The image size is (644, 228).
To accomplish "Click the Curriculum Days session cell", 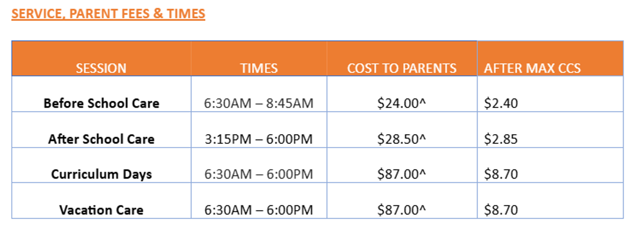I will (101, 174).
